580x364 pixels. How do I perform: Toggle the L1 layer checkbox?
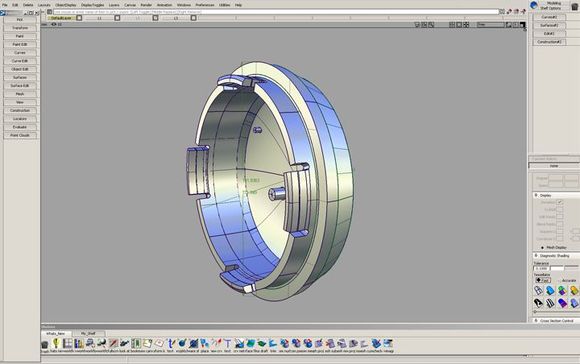[x=117, y=18]
